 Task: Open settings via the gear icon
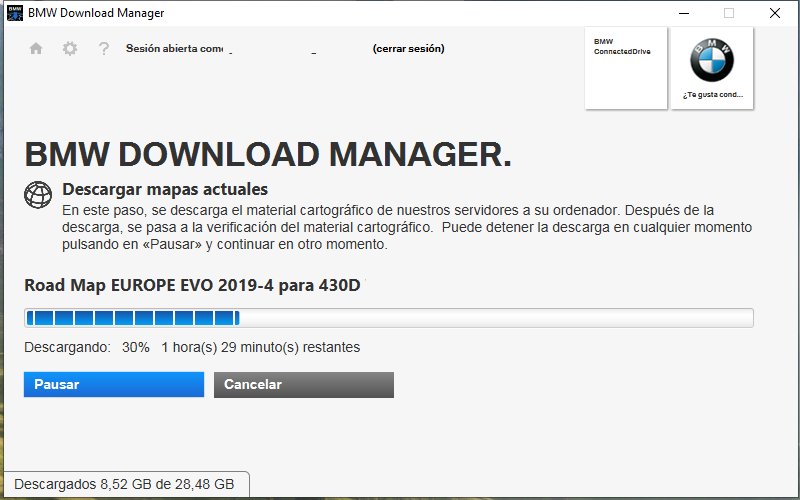pyautogui.click(x=70, y=48)
